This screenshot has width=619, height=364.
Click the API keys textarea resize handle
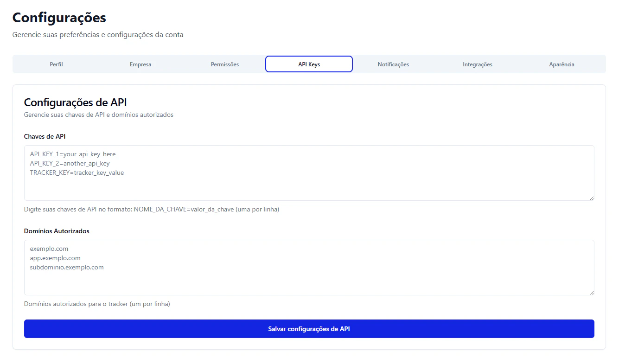point(592,198)
